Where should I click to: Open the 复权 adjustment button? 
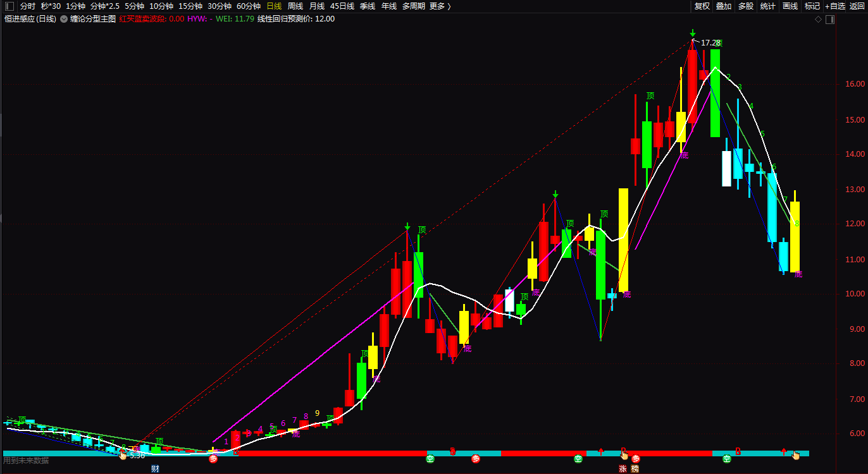click(x=702, y=6)
